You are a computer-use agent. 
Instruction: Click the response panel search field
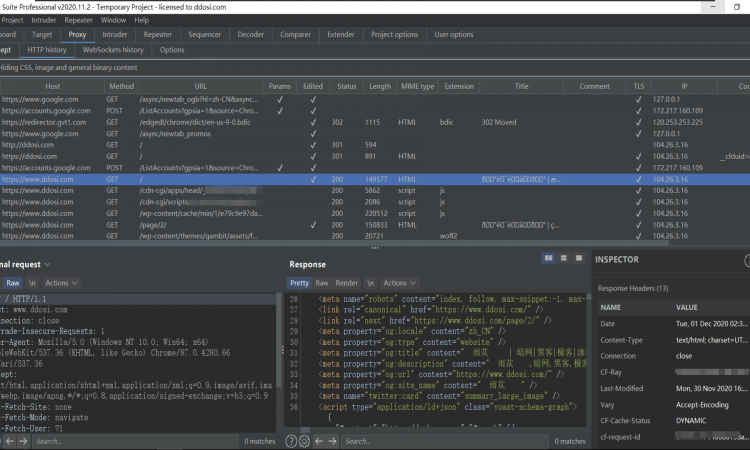445,441
